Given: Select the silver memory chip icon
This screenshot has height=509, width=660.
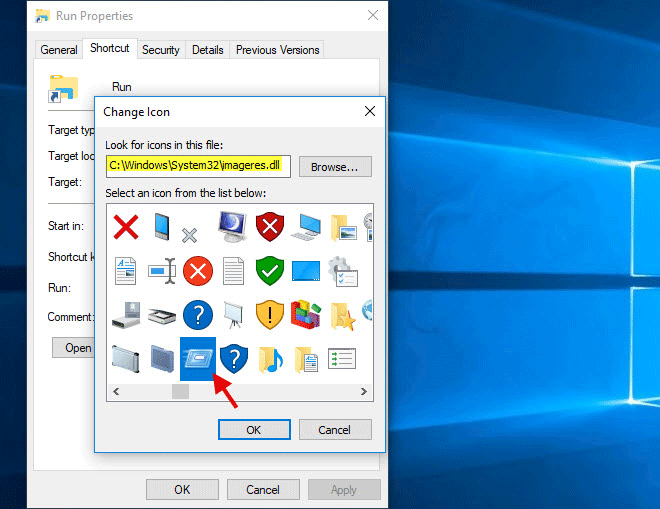Looking at the screenshot, I should click(x=126, y=359).
